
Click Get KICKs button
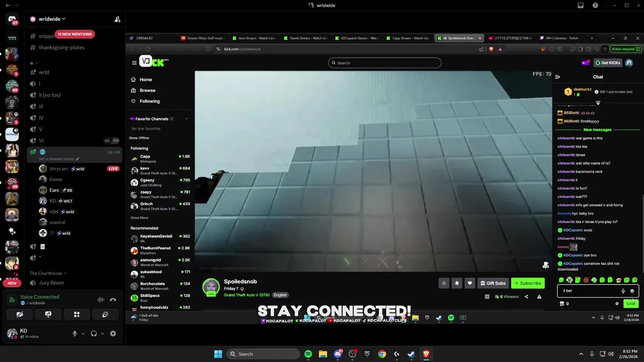pos(607,63)
